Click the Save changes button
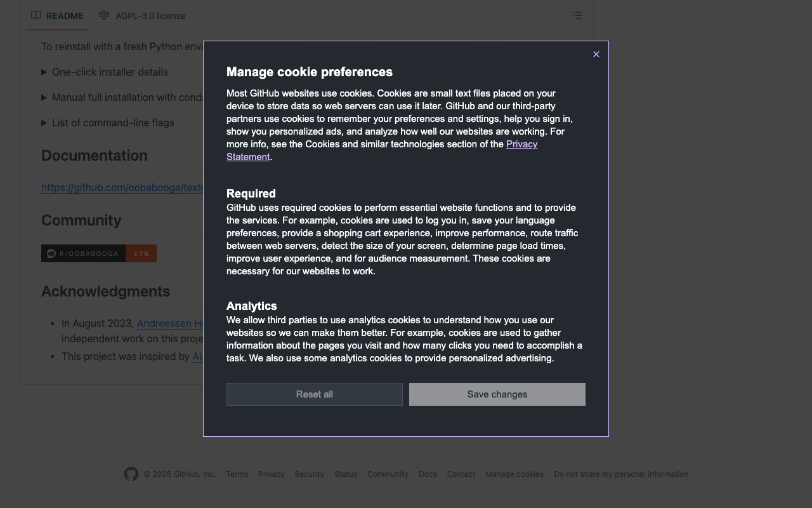 (497, 394)
